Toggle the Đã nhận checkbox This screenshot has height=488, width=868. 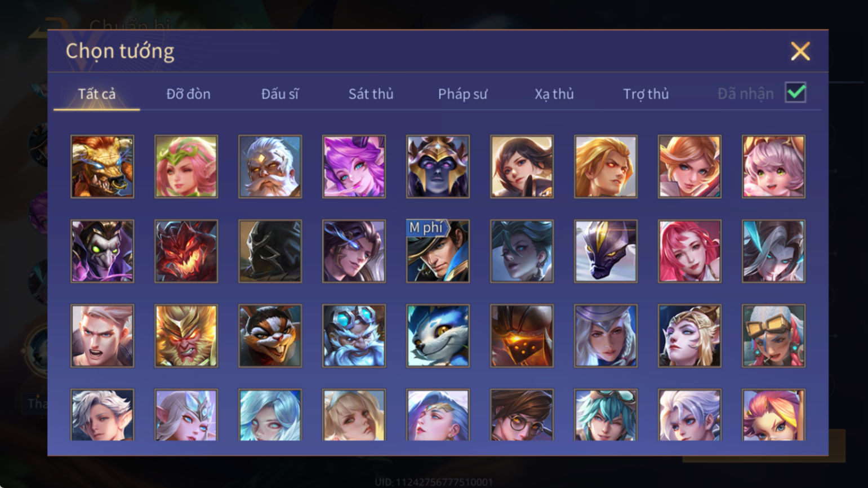coord(795,92)
